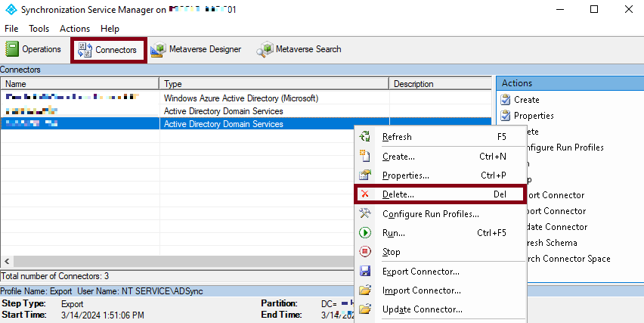The image size is (644, 323).
Task: Click the green Refresh arrows icon
Action: [365, 136]
